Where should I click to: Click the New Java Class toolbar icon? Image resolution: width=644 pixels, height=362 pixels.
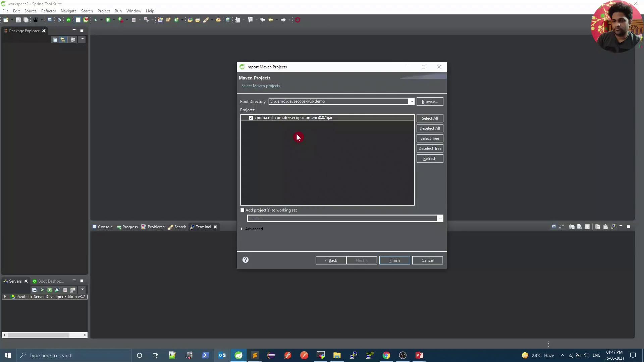(176, 20)
